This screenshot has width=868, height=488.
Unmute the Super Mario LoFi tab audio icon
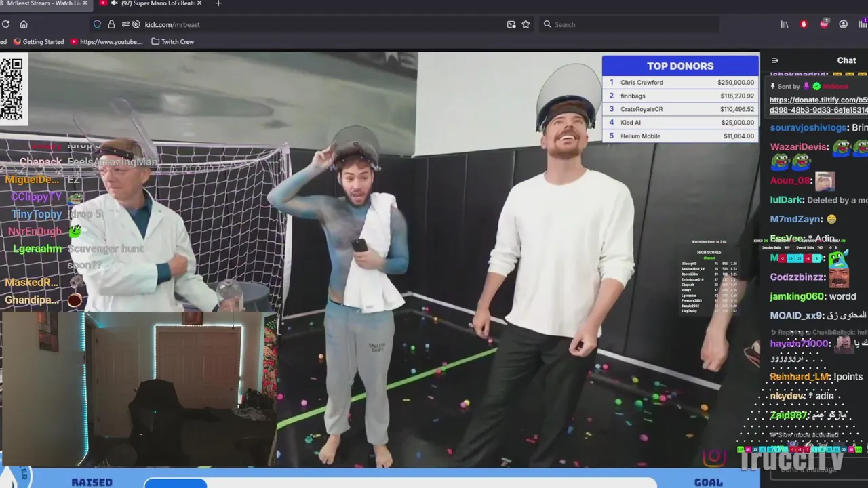pyautogui.click(x=114, y=3)
